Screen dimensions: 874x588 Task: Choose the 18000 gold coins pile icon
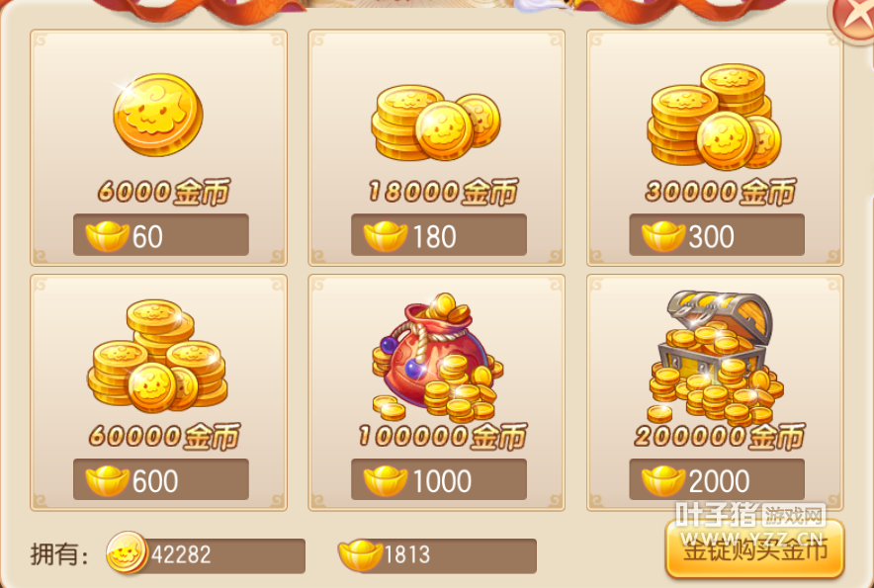436,123
